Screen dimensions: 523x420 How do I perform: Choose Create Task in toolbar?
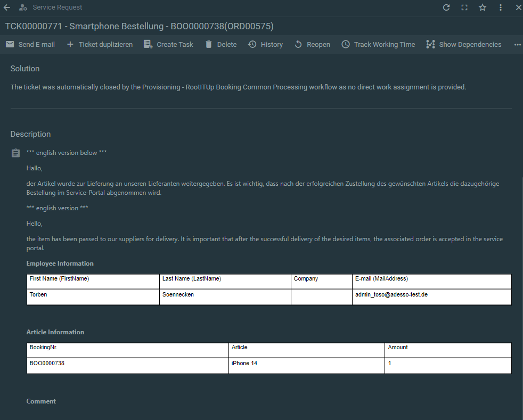click(x=175, y=45)
